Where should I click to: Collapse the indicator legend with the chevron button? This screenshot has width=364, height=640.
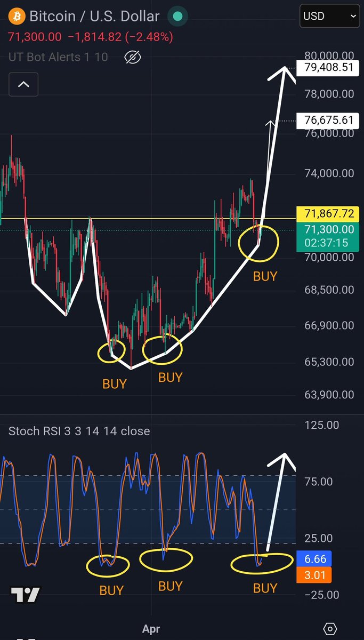(23, 84)
